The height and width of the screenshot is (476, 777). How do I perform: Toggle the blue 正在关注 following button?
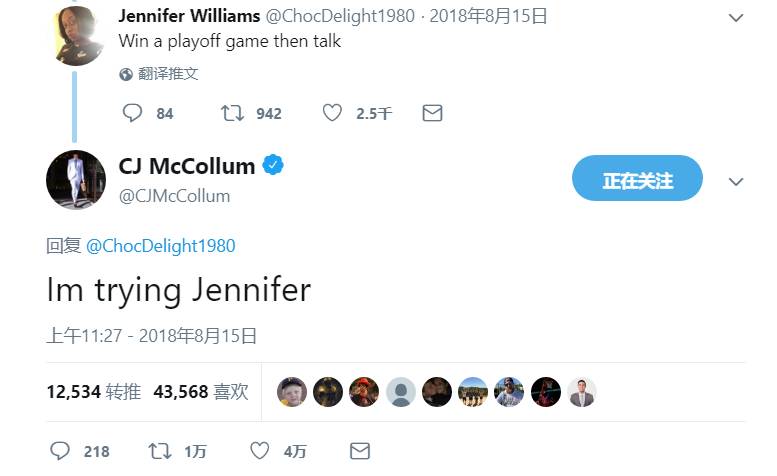[x=637, y=181]
